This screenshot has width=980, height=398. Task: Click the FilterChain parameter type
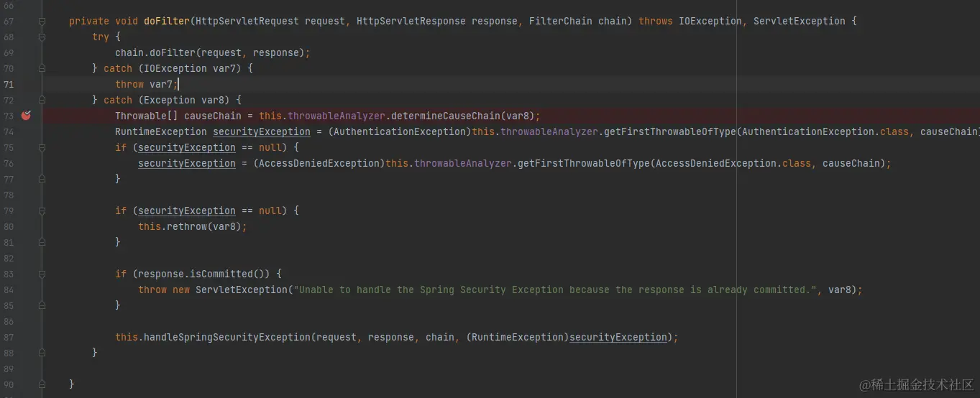pos(561,21)
